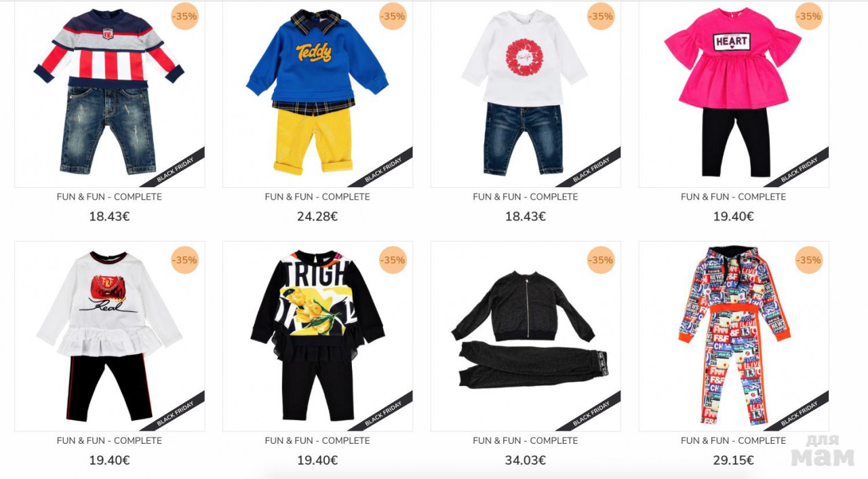868x479 pixels.
Task: Open the black sweatshirt with yellow flower print
Action: coord(317,336)
